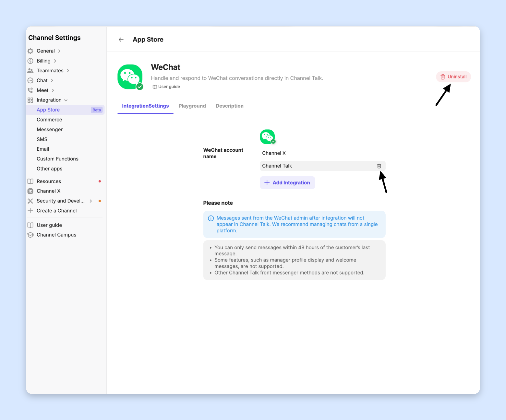Viewport: 506px width, 420px height.
Task: Expand the Teammates section chevron
Action: (68, 71)
